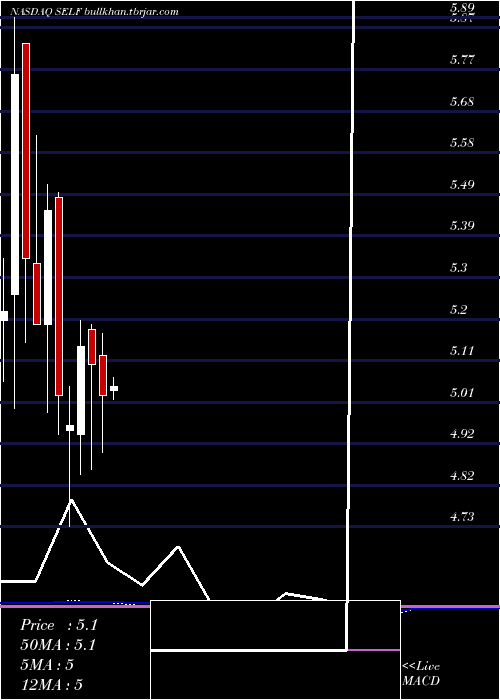Click the Price : 5.1 readout
The width and height of the screenshot is (500, 700).
(59, 625)
